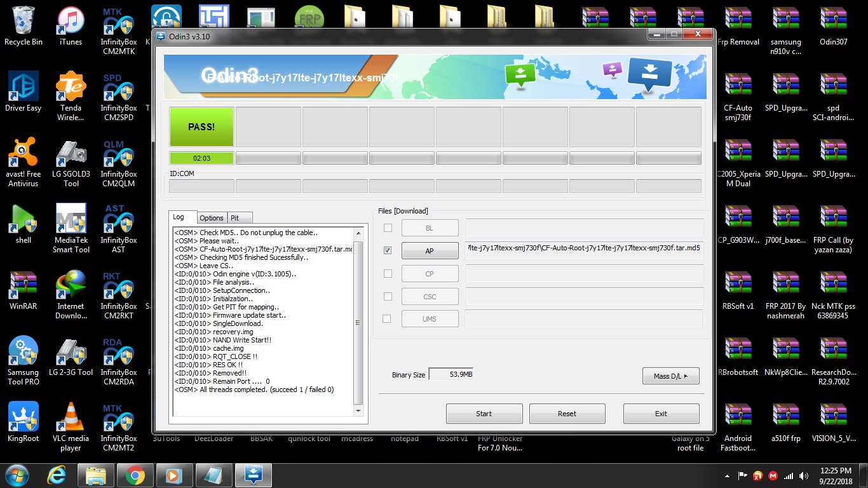Open the Options tab in Odin
The height and width of the screenshot is (488, 868).
pyautogui.click(x=212, y=218)
